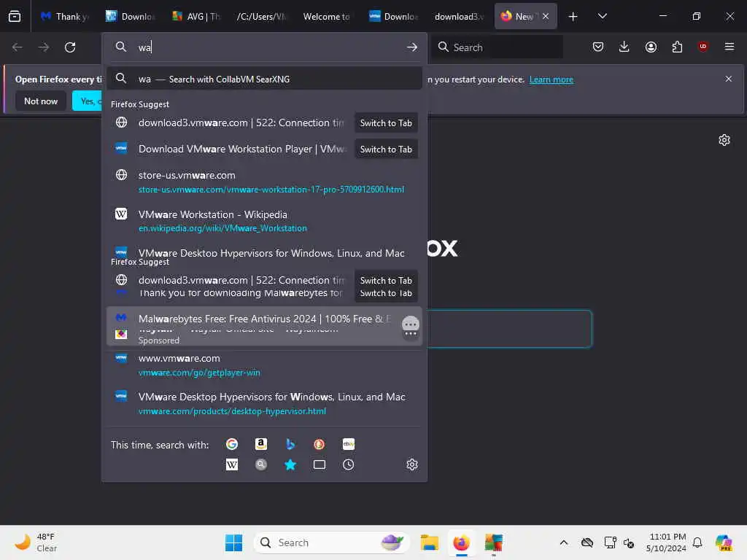
Task: Open new tab page personalize gear
Action: [724, 139]
